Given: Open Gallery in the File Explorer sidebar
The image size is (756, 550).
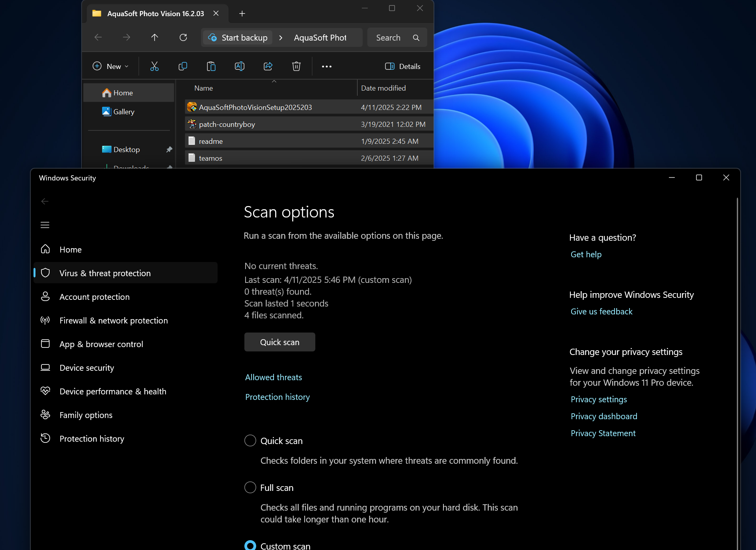Looking at the screenshot, I should (x=129, y=112).
